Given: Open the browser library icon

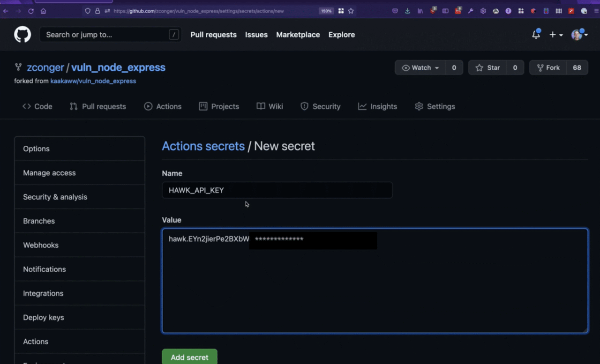Looking at the screenshot, I should point(420,11).
